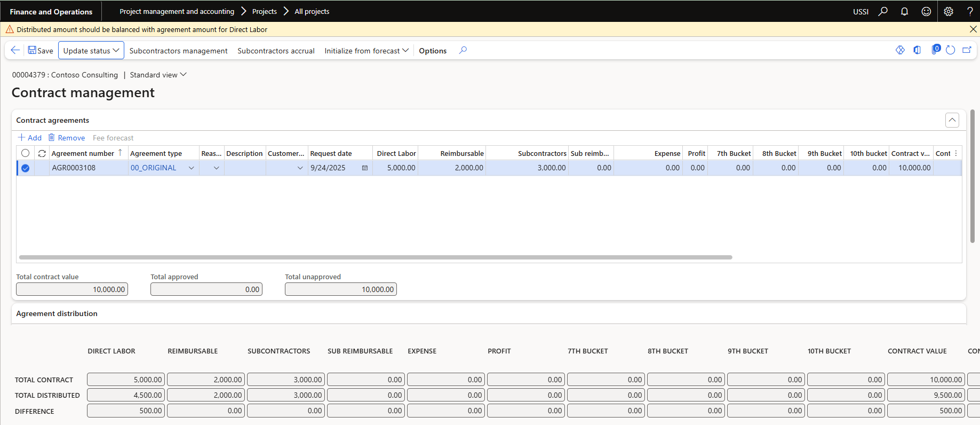The image size is (980, 425).
Task: Open the settings gear icon
Action: tap(949, 11)
